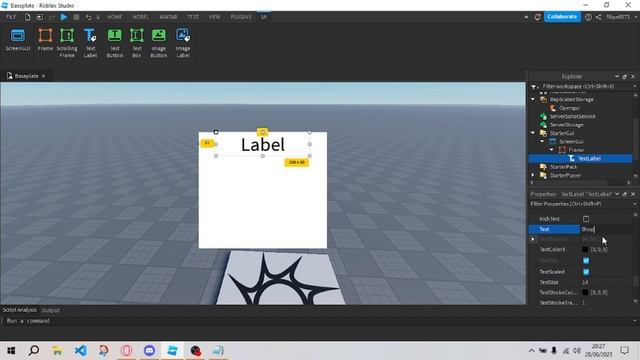Select ServerScriptService in Explorer
This screenshot has width=640, height=360.
tap(572, 116)
